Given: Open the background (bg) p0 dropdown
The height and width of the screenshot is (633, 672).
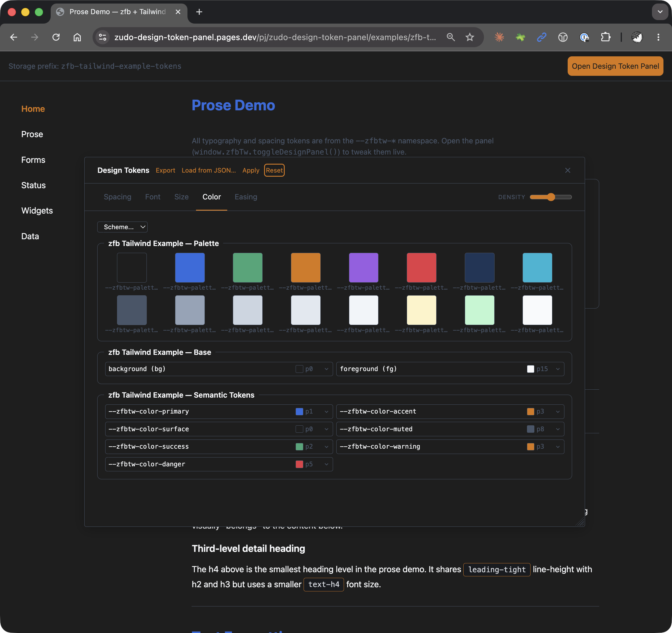Looking at the screenshot, I should pos(312,369).
